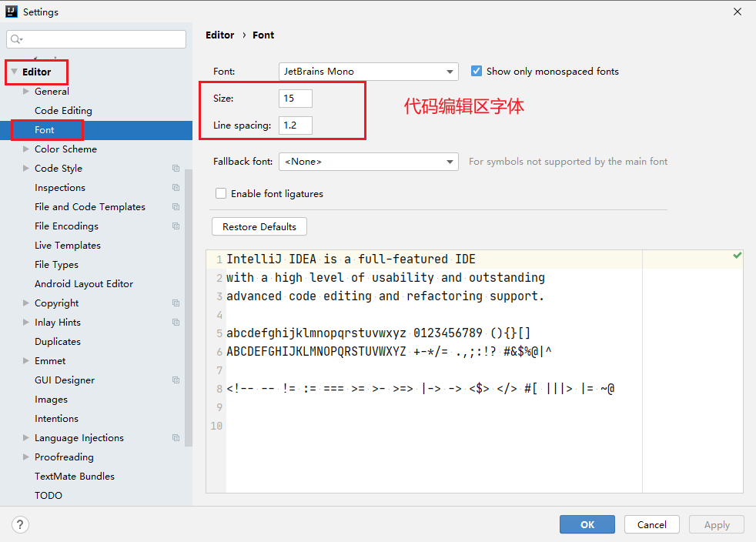The width and height of the screenshot is (756, 542).
Task: Open Android Layout Editor settings
Action: 84,284
